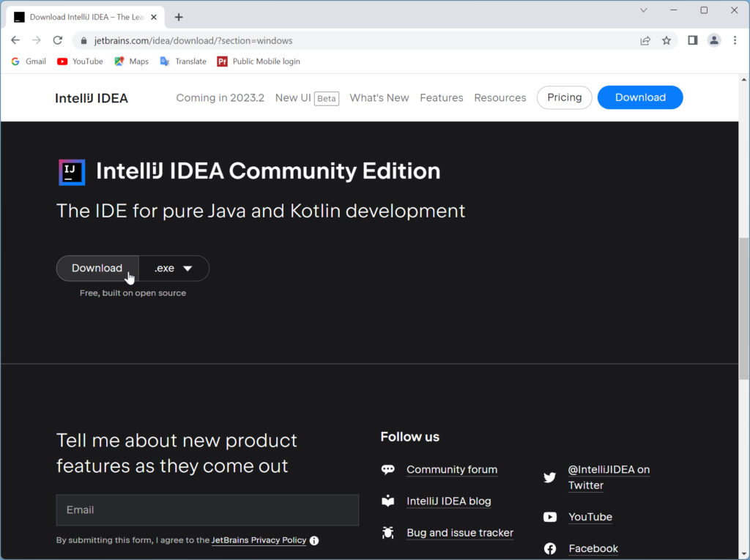This screenshot has width=750, height=560.
Task: Open Gmail bookmark
Action: [29, 61]
